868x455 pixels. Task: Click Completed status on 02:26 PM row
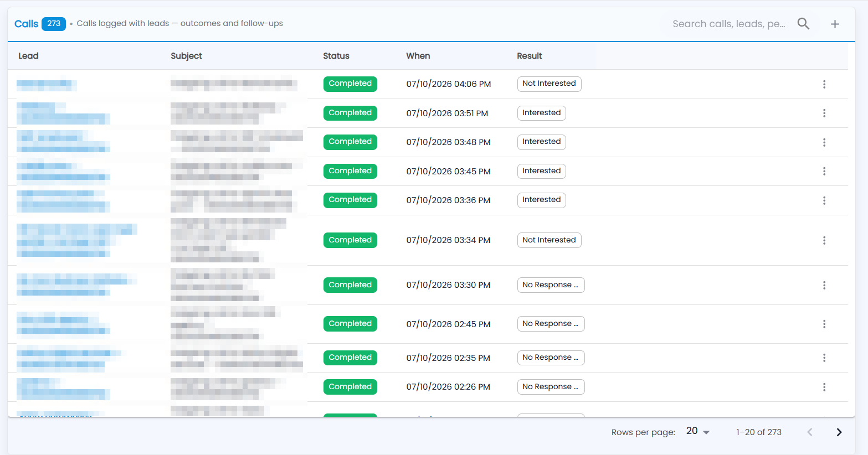coord(350,387)
